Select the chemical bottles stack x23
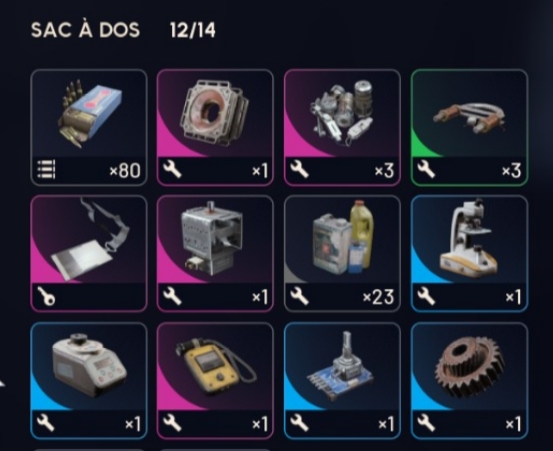Image resolution: width=553 pixels, height=451 pixels. 342,254
